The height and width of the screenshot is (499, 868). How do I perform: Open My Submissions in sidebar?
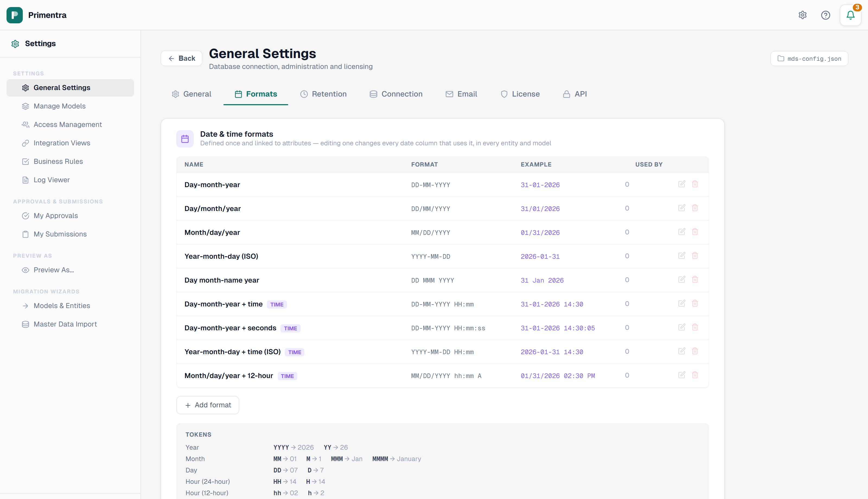click(x=70, y=234)
